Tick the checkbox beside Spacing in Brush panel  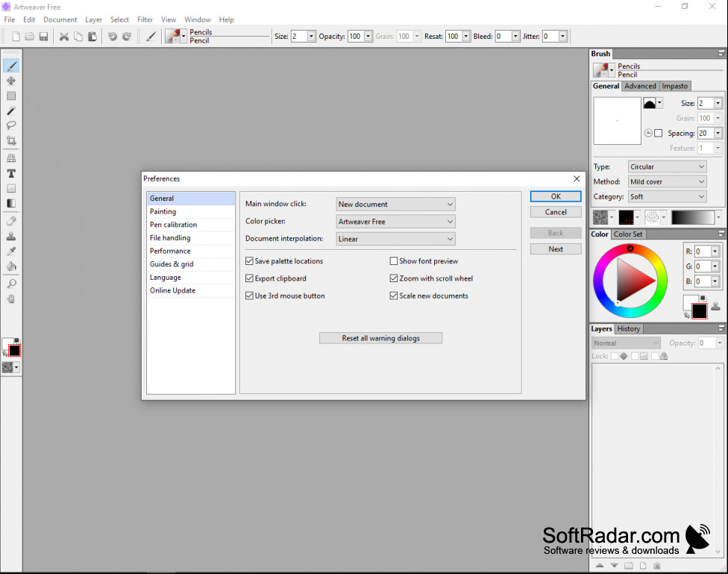[659, 134]
